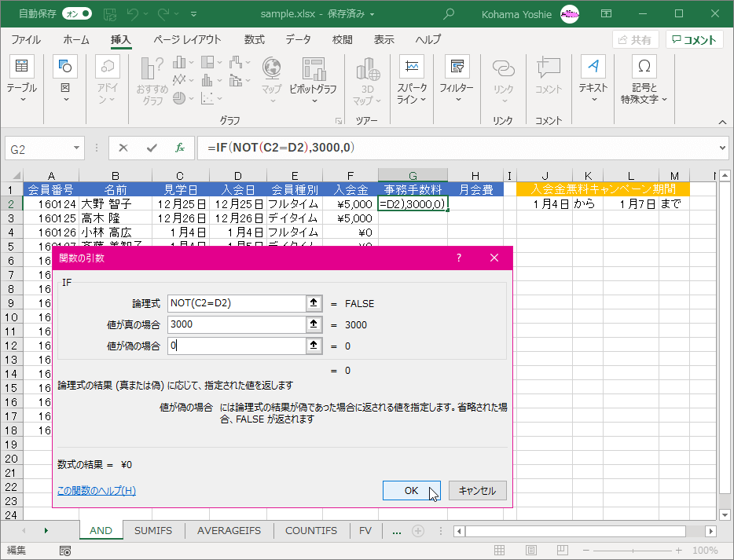Click the dialog help question mark icon
734x560 pixels.
(x=459, y=258)
